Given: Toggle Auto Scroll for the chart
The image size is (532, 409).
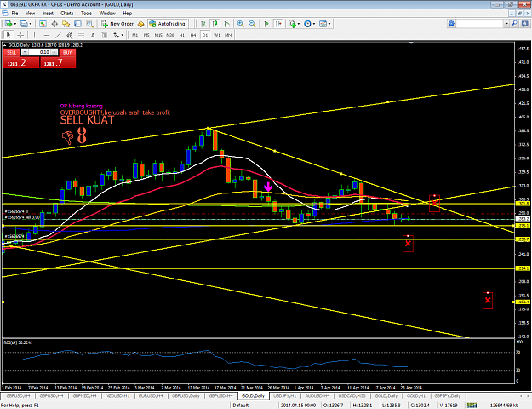Looking at the screenshot, I should pos(267,24).
